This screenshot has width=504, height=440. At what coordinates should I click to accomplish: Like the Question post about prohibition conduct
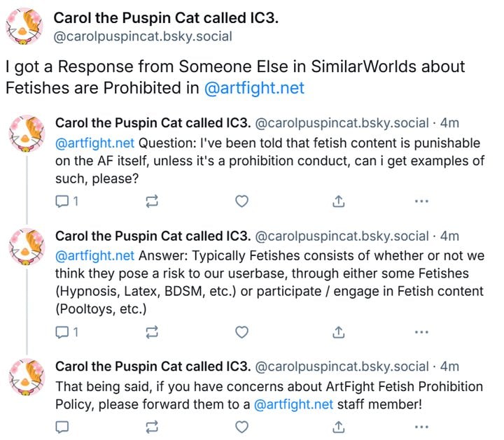(241, 201)
